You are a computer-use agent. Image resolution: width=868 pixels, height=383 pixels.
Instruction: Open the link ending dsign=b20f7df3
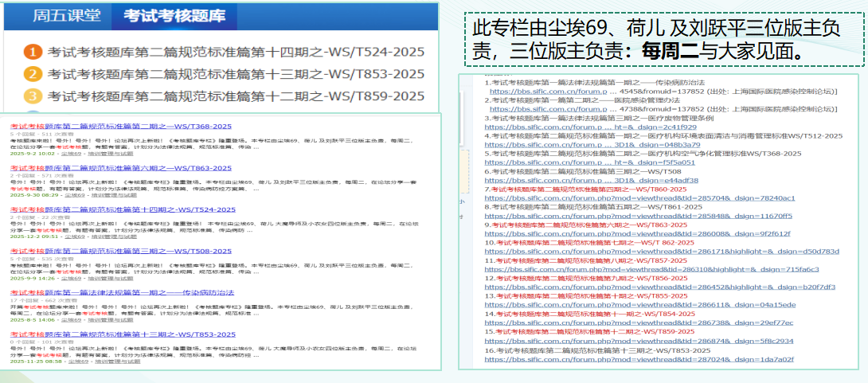click(660, 287)
